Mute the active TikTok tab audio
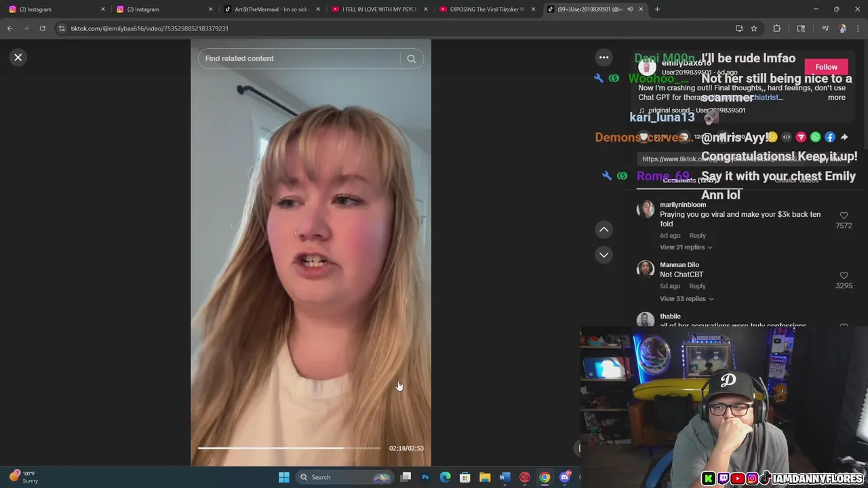Viewport: 868px width, 488px height. [x=630, y=9]
